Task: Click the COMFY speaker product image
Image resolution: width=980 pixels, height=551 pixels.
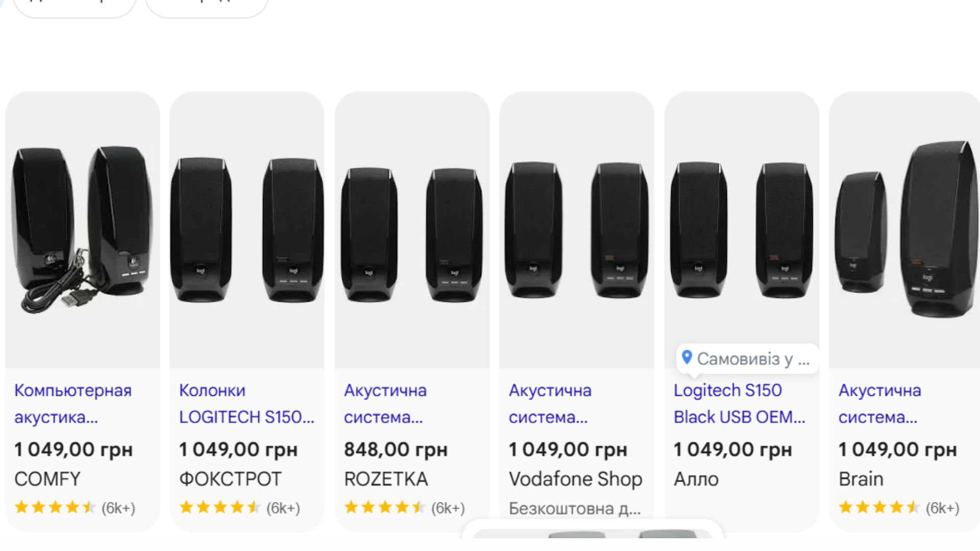Action: tap(82, 230)
